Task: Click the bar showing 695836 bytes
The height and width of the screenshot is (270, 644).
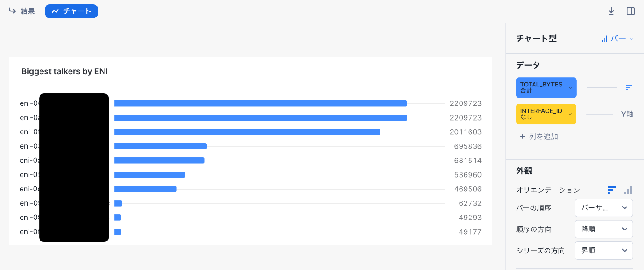Action: [160, 146]
